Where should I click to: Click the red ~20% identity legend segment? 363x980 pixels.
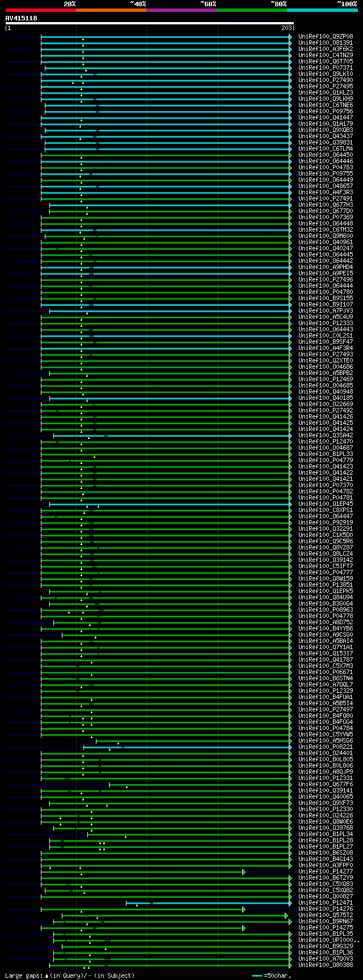(x=41, y=10)
